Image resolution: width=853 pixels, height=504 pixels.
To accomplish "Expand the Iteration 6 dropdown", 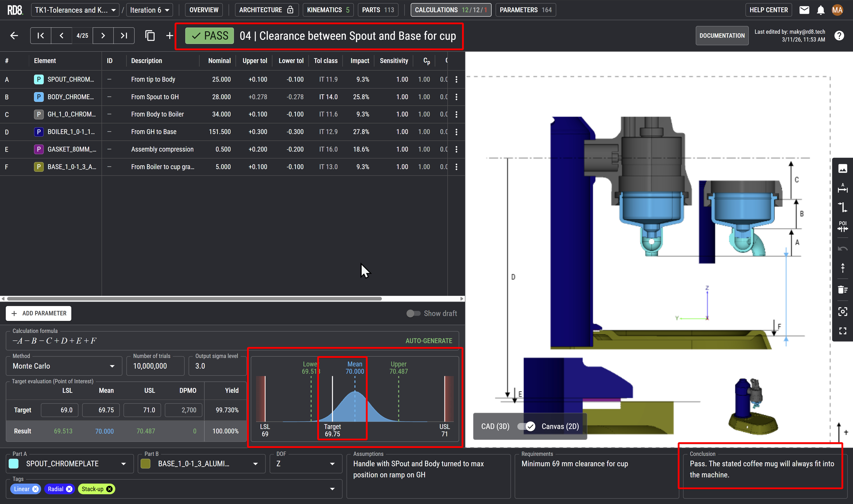I will coord(149,10).
